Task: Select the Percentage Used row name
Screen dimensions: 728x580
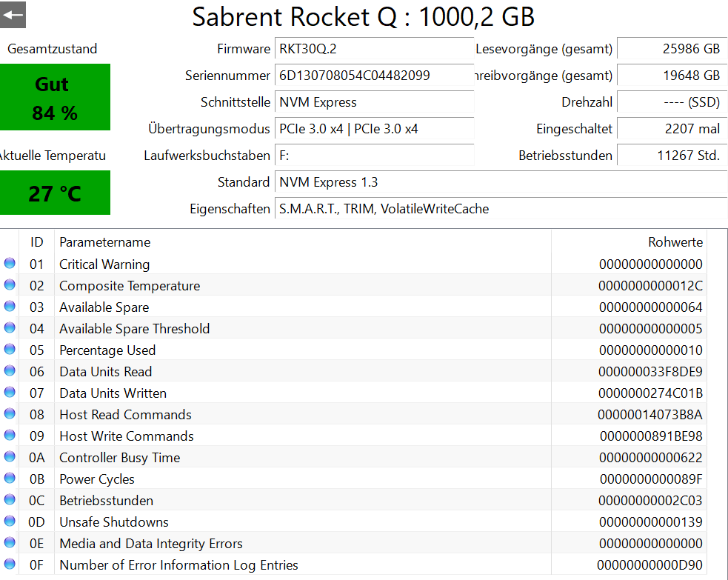Action: (107, 350)
